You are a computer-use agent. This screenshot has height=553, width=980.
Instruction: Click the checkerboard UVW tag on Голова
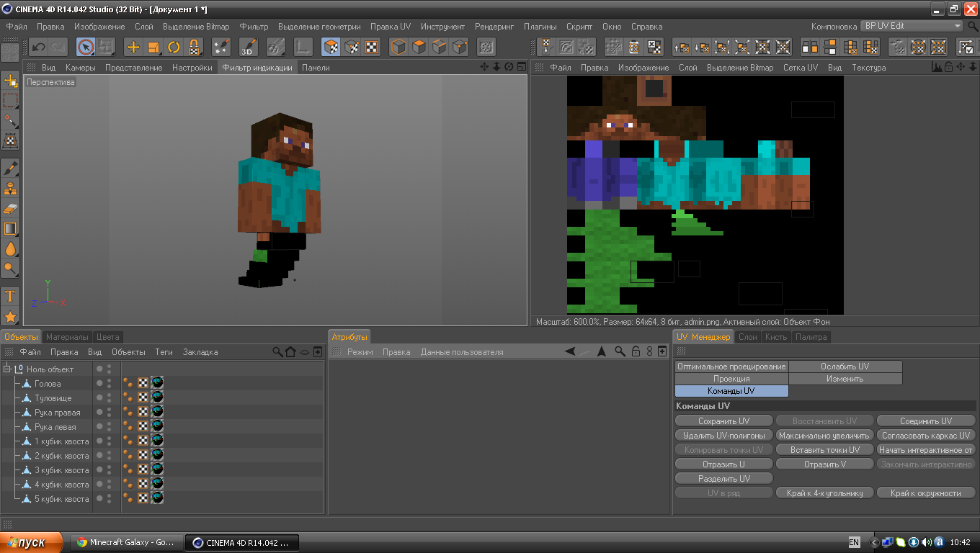(x=143, y=383)
